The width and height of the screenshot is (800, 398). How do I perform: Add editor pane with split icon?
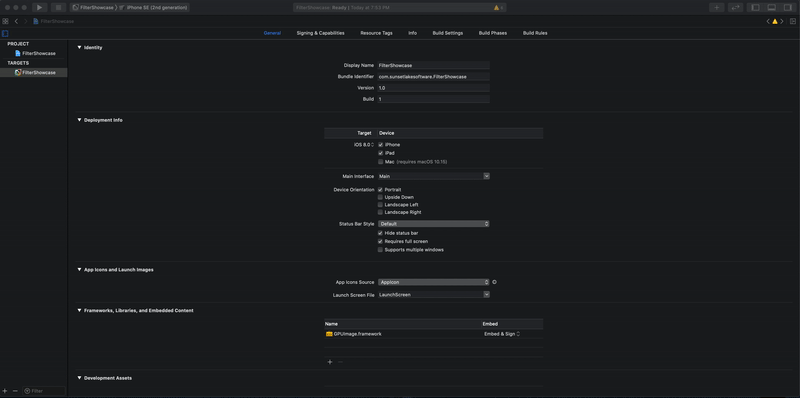792,21
